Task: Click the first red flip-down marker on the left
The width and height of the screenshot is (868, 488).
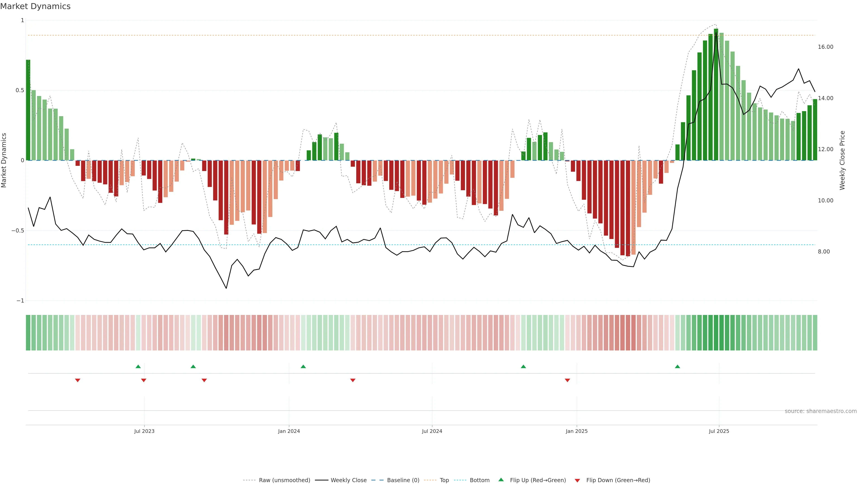Action: (x=78, y=380)
